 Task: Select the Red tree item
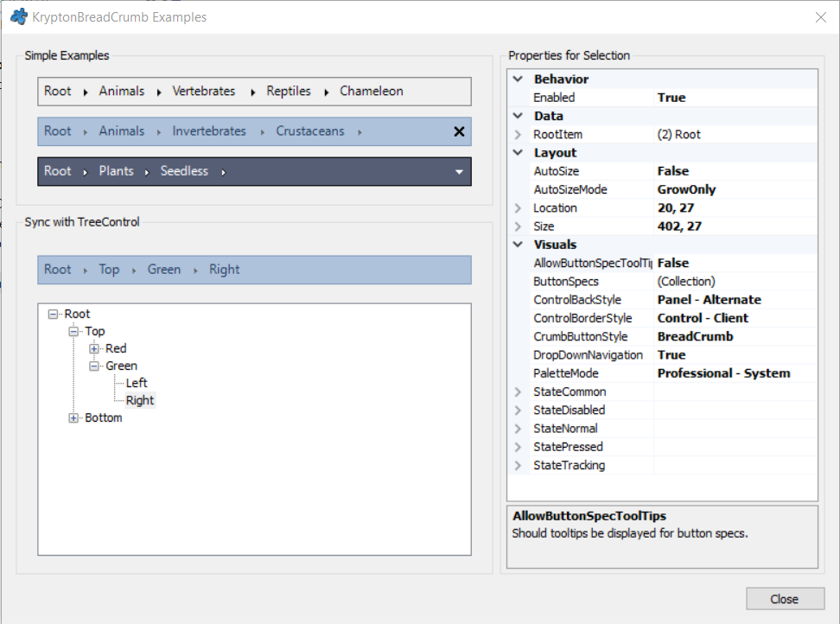(116, 348)
